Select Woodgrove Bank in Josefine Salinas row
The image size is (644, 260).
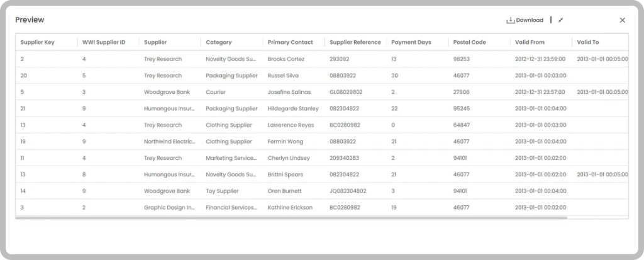click(x=167, y=92)
